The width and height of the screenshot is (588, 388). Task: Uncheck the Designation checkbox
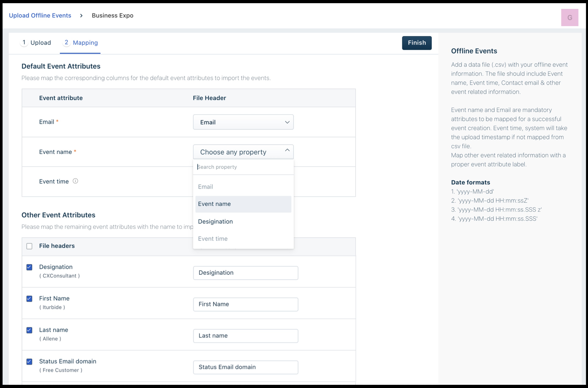click(29, 267)
